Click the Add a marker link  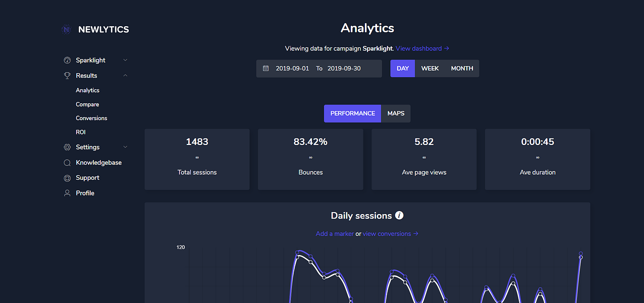tap(335, 234)
